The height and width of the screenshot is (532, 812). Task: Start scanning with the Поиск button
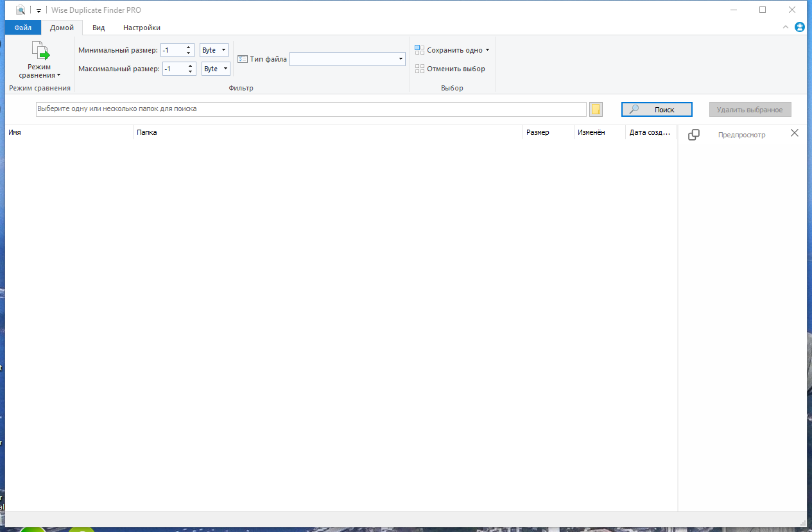pos(657,110)
